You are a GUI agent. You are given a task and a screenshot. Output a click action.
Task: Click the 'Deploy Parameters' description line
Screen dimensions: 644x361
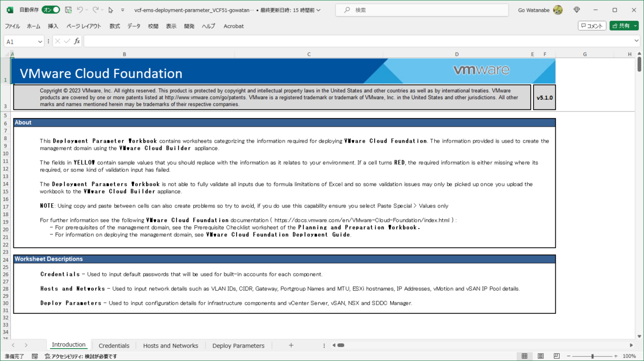[226, 303]
